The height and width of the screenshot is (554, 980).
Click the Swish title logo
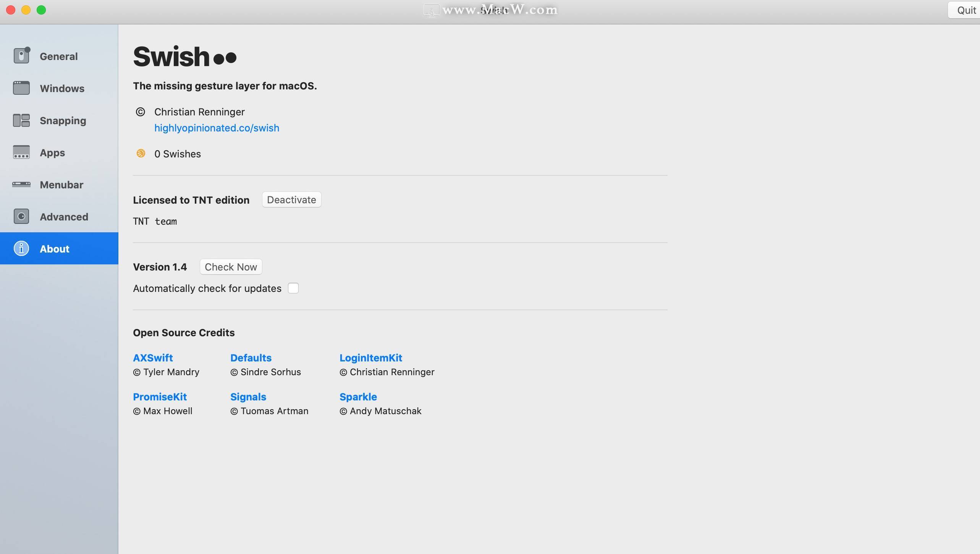[x=185, y=56]
